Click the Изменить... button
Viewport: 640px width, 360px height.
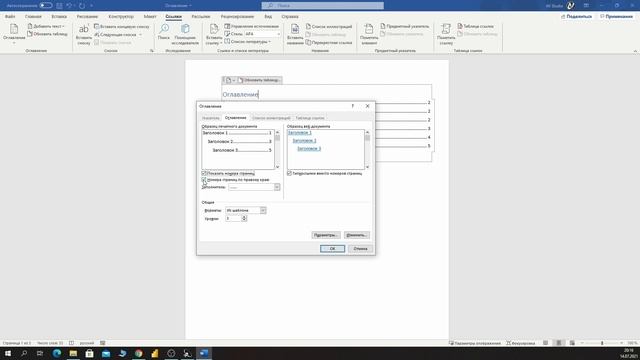tap(356, 235)
